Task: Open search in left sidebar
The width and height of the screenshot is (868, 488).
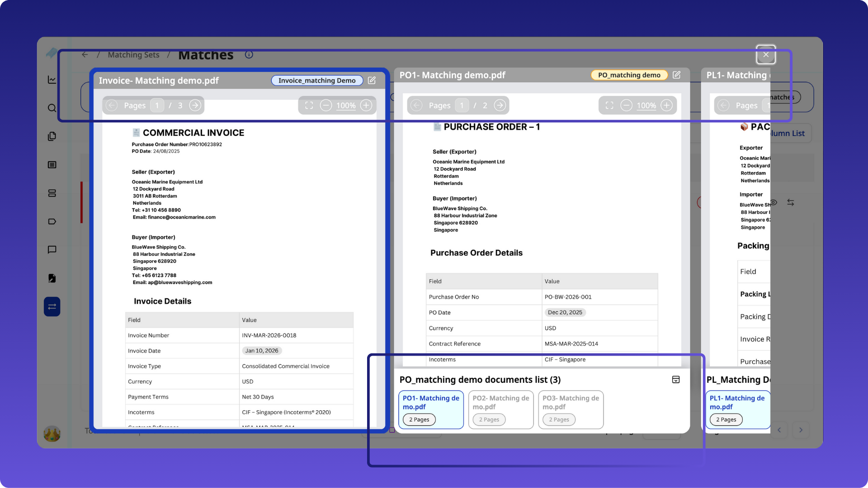Action: tap(52, 108)
